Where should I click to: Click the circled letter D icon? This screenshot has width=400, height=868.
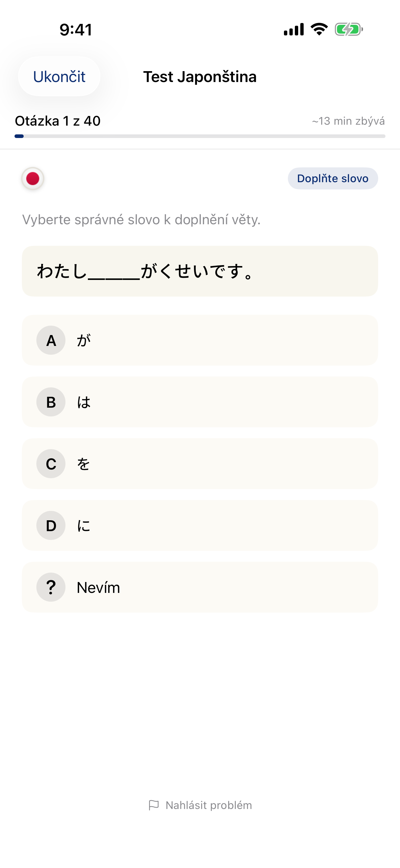coord(51,525)
